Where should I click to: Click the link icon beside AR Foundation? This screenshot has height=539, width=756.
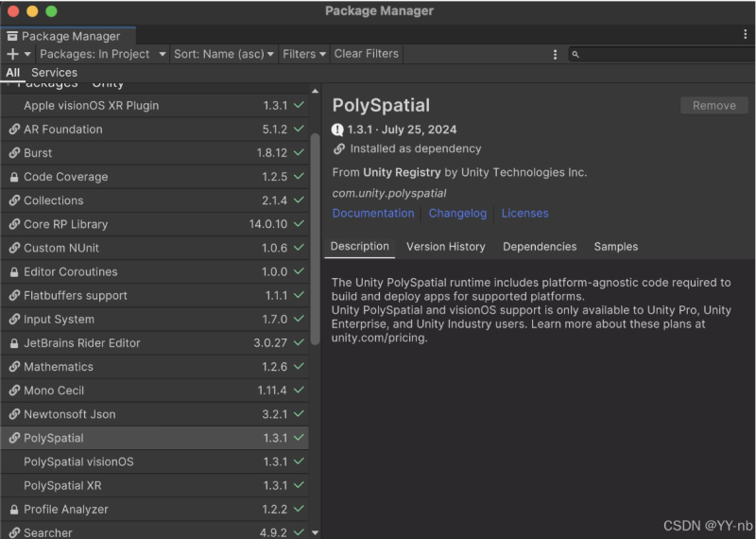click(14, 130)
